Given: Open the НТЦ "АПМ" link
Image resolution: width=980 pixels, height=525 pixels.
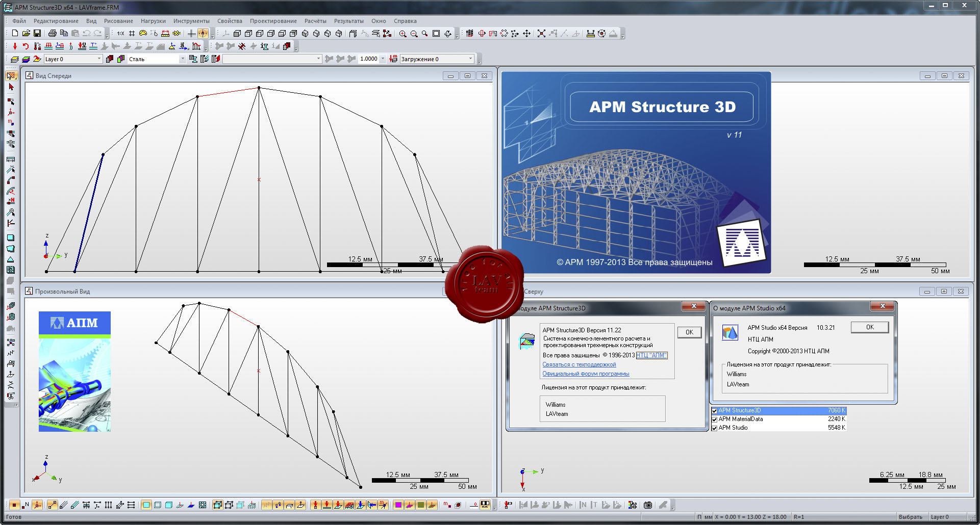Looking at the screenshot, I should pyautogui.click(x=651, y=355).
